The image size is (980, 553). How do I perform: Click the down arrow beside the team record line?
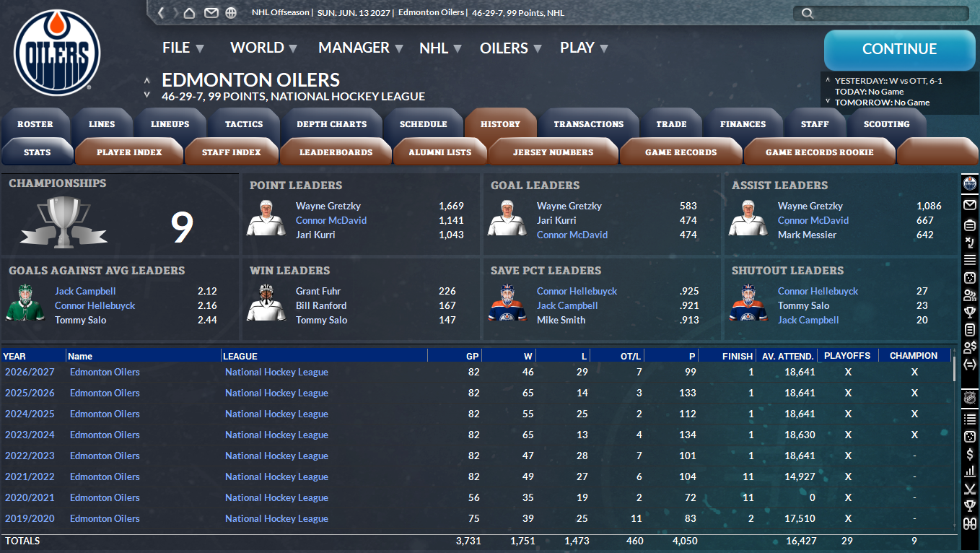(147, 95)
